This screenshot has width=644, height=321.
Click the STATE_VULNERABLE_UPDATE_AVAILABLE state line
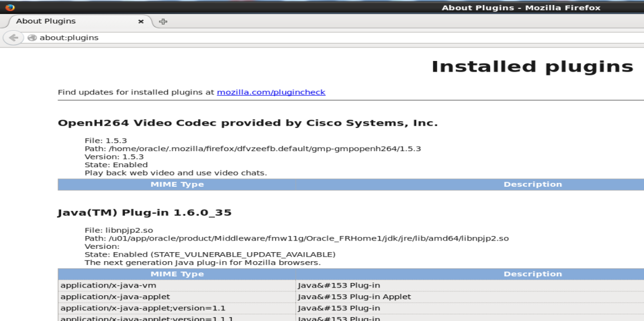click(210, 254)
